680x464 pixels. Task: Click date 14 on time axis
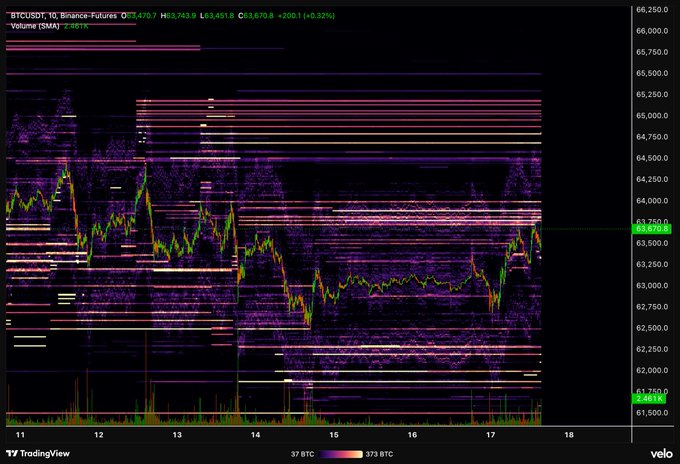[255, 435]
